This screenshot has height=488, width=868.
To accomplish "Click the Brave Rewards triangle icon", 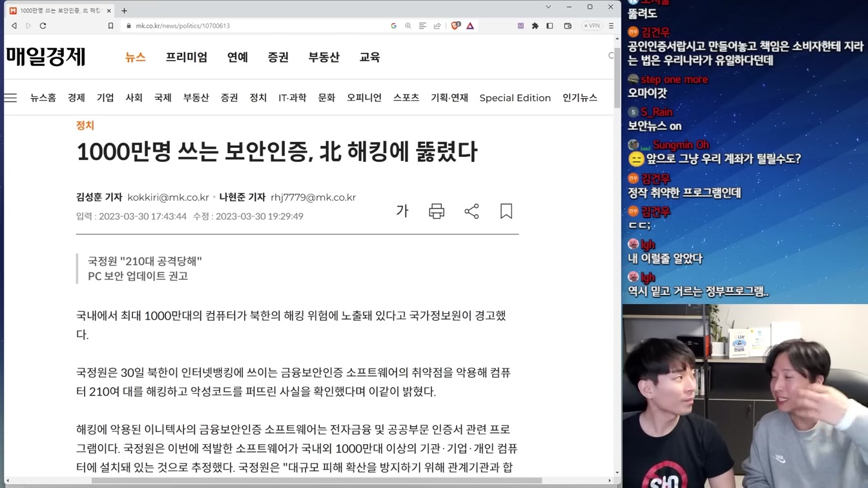I will (x=470, y=26).
